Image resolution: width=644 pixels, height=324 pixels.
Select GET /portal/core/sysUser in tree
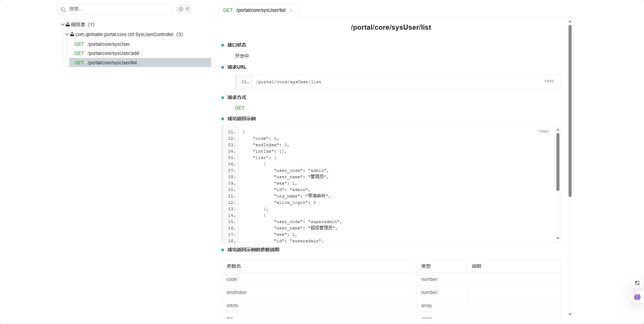coord(108,44)
